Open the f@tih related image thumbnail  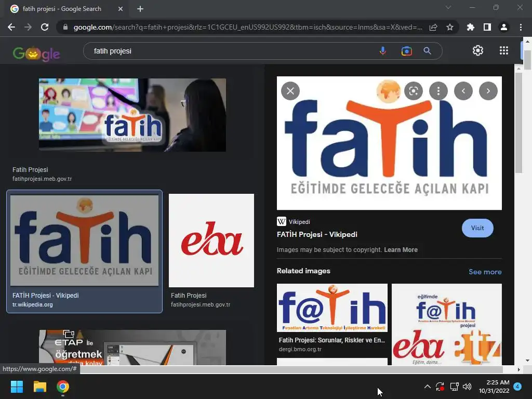(332, 308)
